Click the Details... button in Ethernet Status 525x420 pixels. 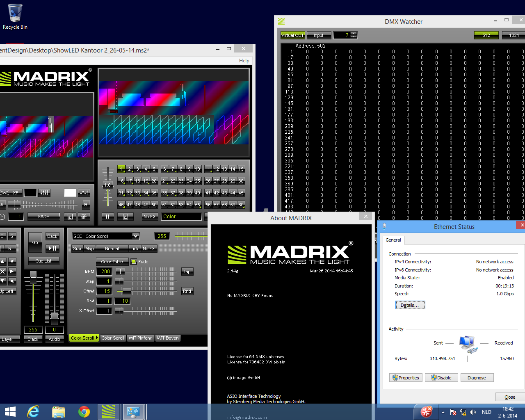pyautogui.click(x=410, y=305)
